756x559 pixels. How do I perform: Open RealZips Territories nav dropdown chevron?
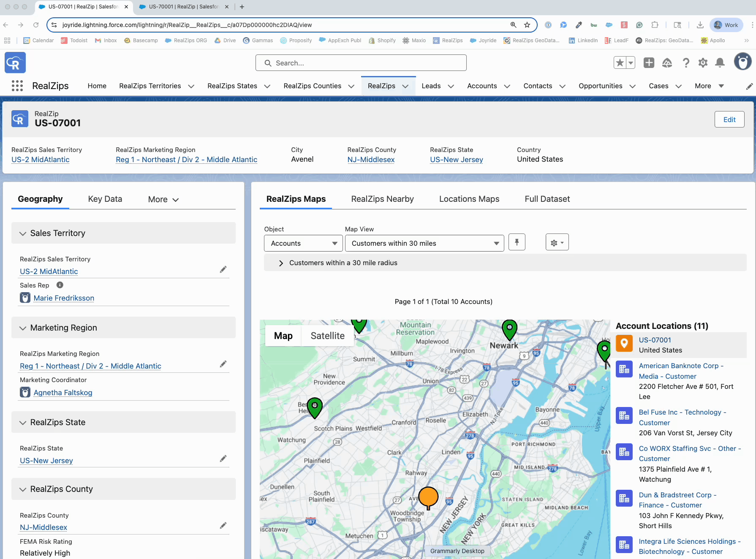click(x=191, y=86)
